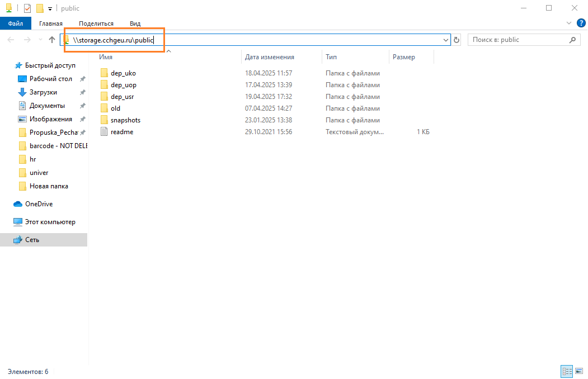This screenshot has height=379, width=588.
Task: Click the Up one level arrow
Action: pos(52,40)
